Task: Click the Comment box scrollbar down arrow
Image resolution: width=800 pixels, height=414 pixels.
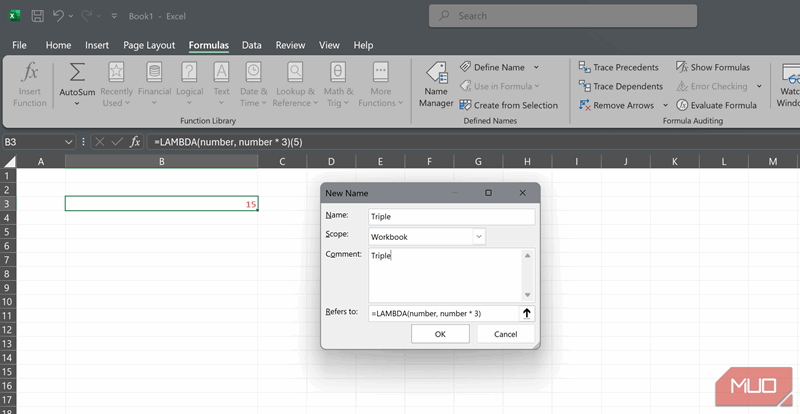Action: (528, 296)
